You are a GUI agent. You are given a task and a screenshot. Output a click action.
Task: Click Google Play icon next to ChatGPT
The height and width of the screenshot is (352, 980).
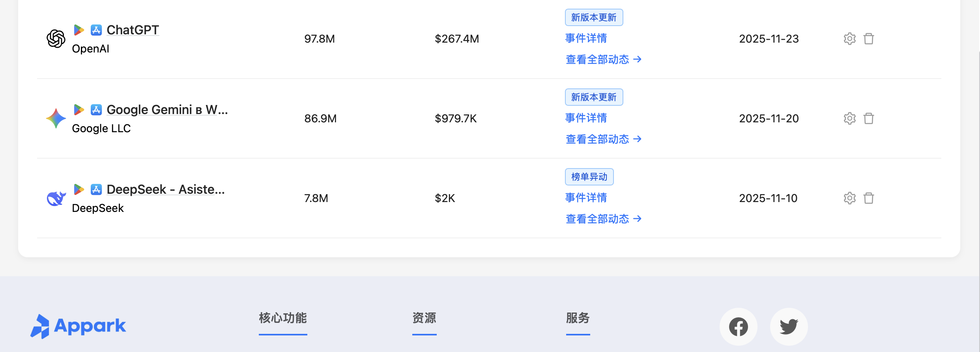point(79,30)
